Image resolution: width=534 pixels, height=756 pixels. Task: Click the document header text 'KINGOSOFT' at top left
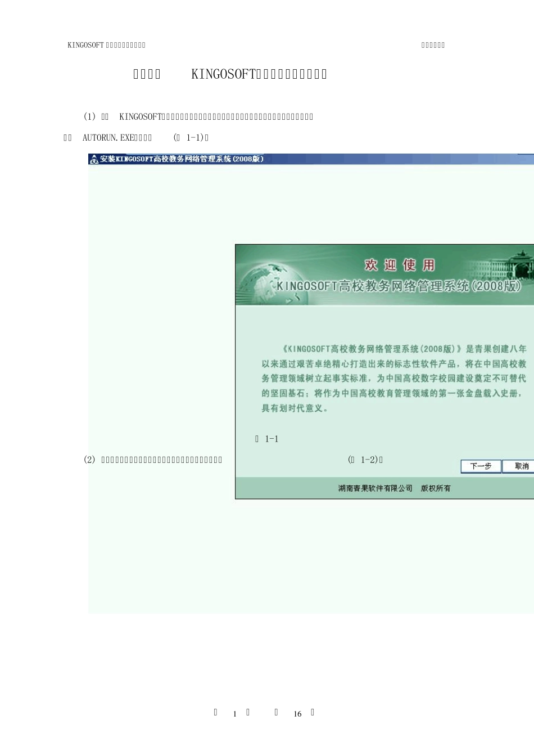[85, 45]
